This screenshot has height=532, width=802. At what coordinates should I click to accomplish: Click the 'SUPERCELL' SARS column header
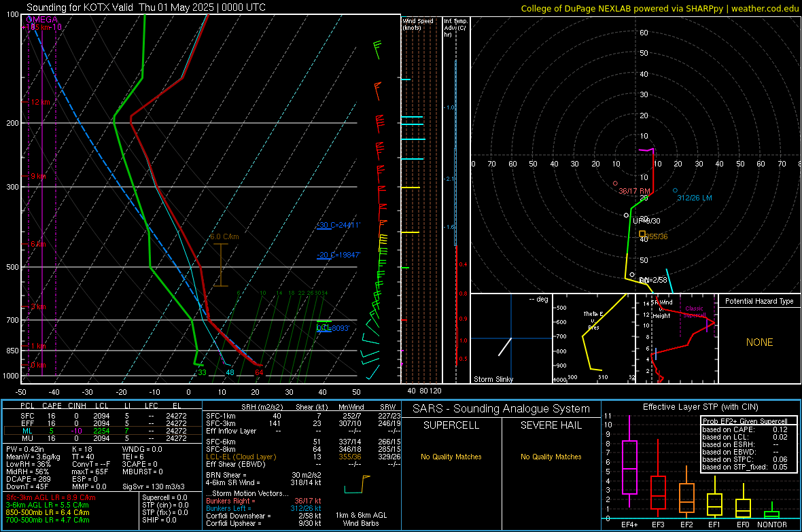point(451,425)
